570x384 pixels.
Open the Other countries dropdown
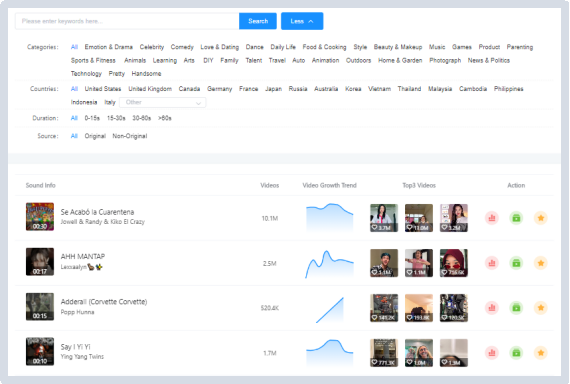(x=162, y=103)
